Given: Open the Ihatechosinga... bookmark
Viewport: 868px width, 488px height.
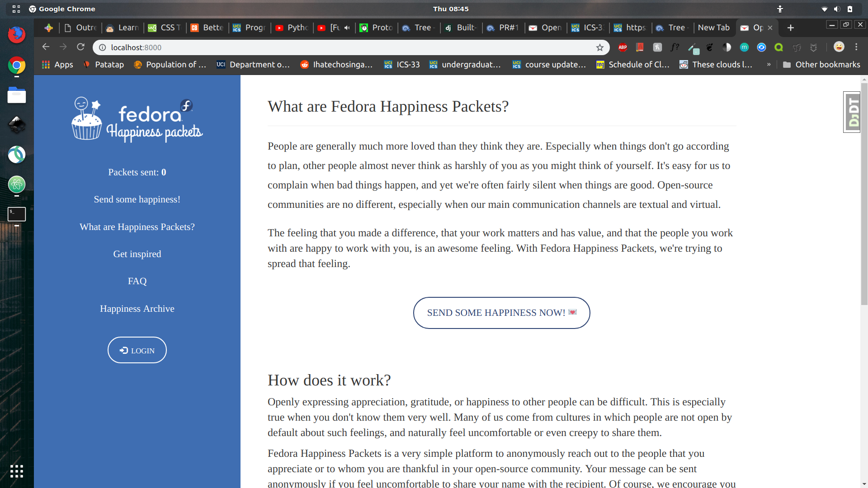Looking at the screenshot, I should pos(337,65).
